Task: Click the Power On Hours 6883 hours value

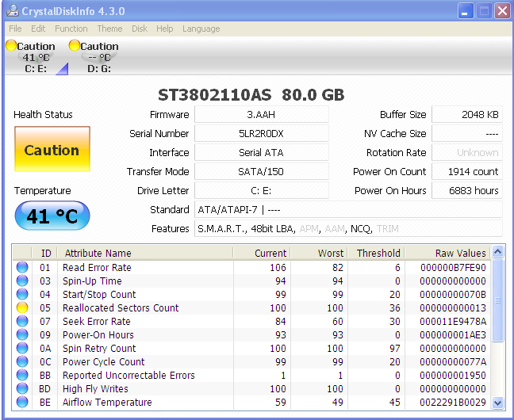Action: (467, 191)
